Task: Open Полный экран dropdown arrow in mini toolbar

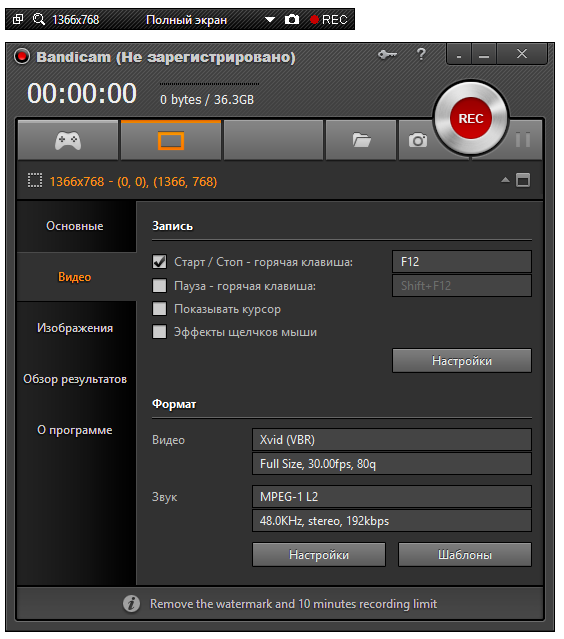Action: [x=269, y=20]
